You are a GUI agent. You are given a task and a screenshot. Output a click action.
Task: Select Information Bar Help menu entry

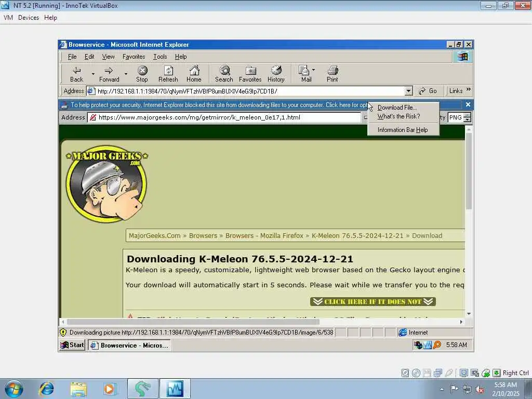(403, 130)
